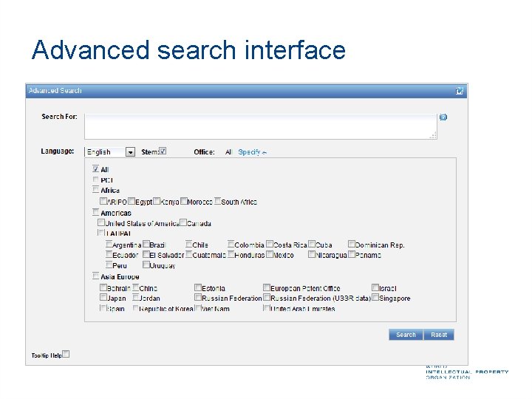Viewport: 532px width, 399px height.
Task: Check the Guatemala checkbox
Action: coord(189,254)
